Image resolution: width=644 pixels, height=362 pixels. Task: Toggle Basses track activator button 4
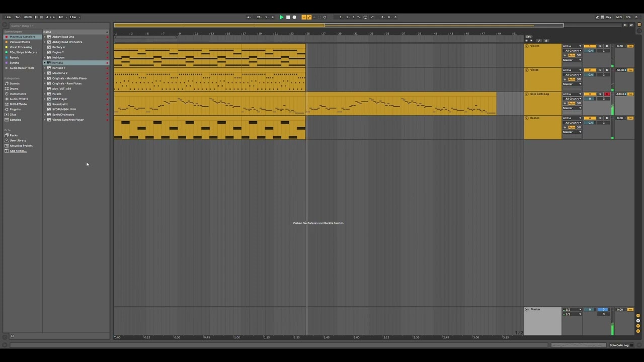pyautogui.click(x=590, y=118)
